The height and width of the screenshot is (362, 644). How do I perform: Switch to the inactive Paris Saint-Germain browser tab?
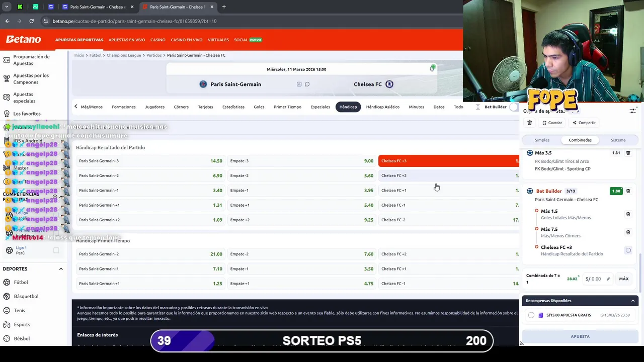tap(97, 7)
